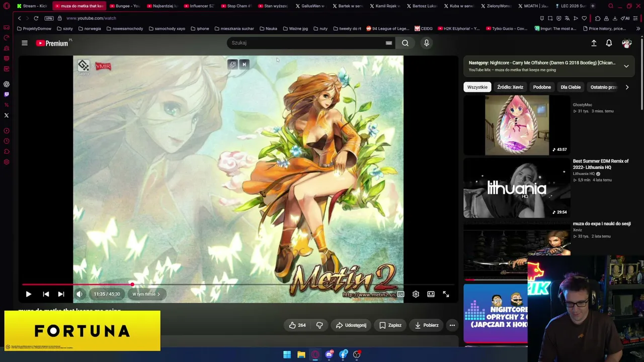Open Opera downloads icon
The height and width of the screenshot is (362, 644).
[615, 18]
